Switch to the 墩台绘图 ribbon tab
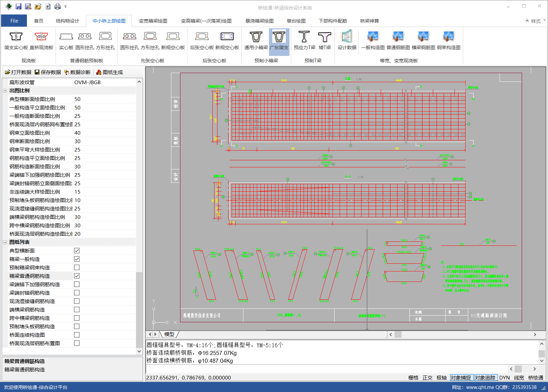Image resolution: width=548 pixels, height=392 pixels. point(296,21)
